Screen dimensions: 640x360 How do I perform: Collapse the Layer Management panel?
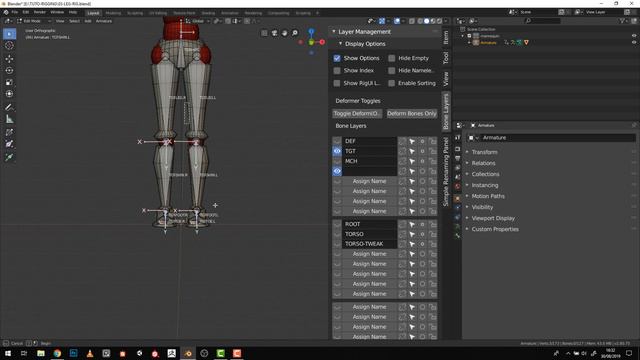point(334,31)
